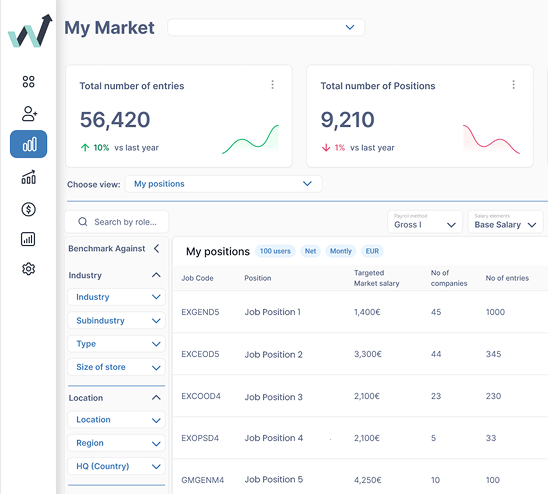This screenshot has width=548, height=494.
Task: Click the 4,250€ salary value
Action: tap(368, 480)
